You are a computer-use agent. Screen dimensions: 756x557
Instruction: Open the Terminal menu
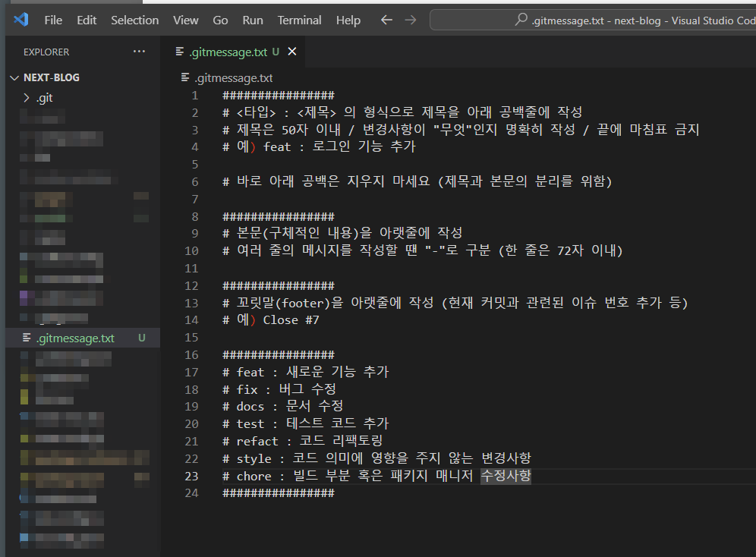[x=299, y=20]
